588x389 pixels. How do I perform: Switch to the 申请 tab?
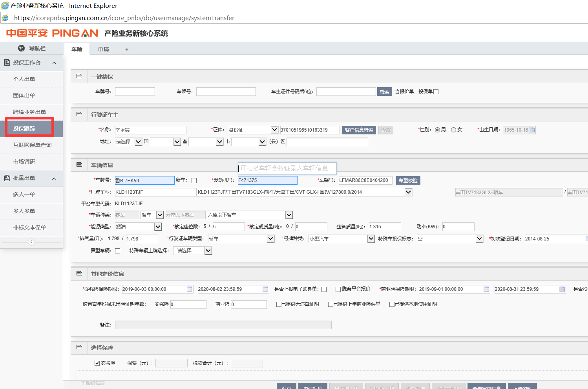[x=104, y=49]
